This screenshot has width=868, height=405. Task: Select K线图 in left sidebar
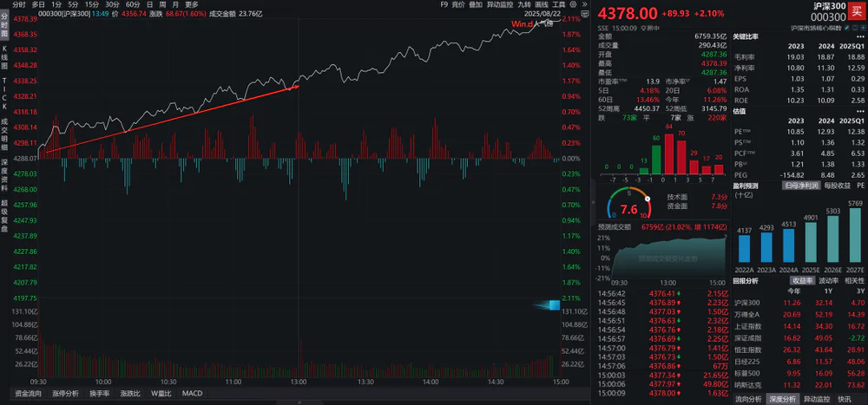point(4,58)
